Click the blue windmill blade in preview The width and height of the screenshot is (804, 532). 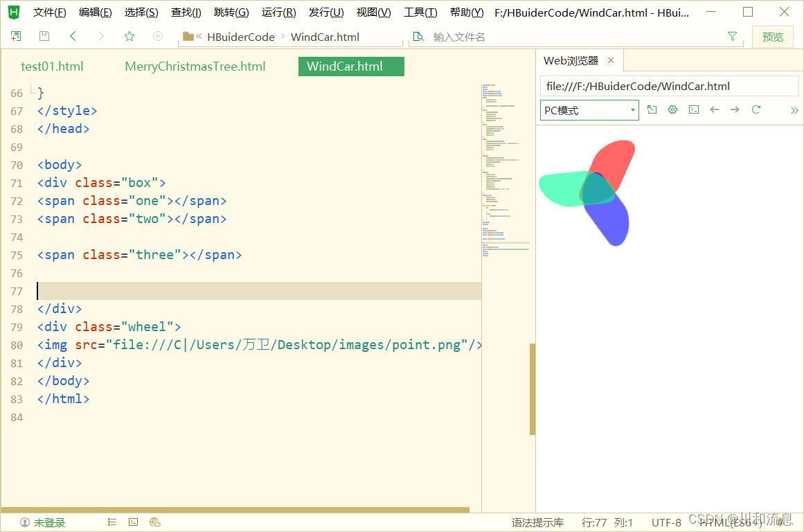click(x=613, y=220)
